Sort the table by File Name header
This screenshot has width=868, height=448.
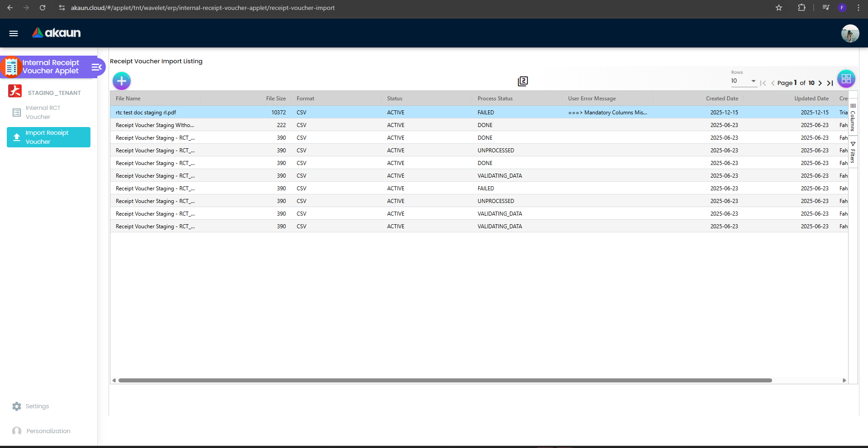128,98
